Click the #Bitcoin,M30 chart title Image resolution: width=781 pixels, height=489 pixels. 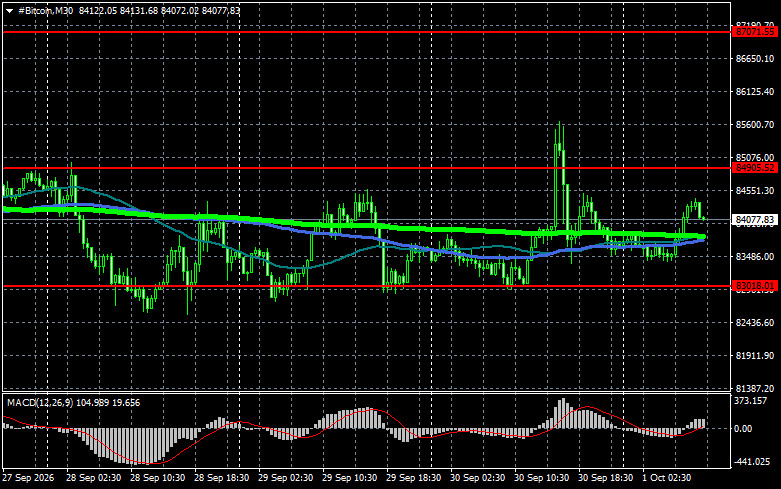coord(45,10)
